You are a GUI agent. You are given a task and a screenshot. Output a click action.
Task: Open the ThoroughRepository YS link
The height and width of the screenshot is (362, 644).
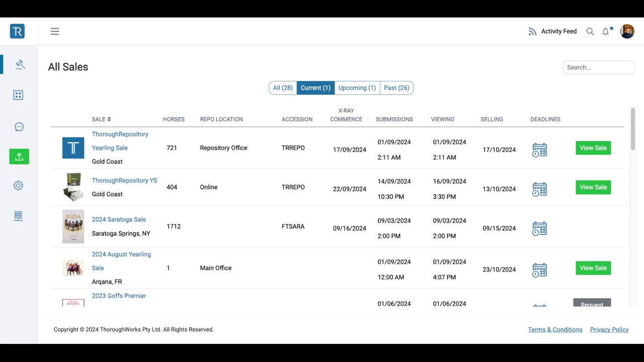point(124,180)
